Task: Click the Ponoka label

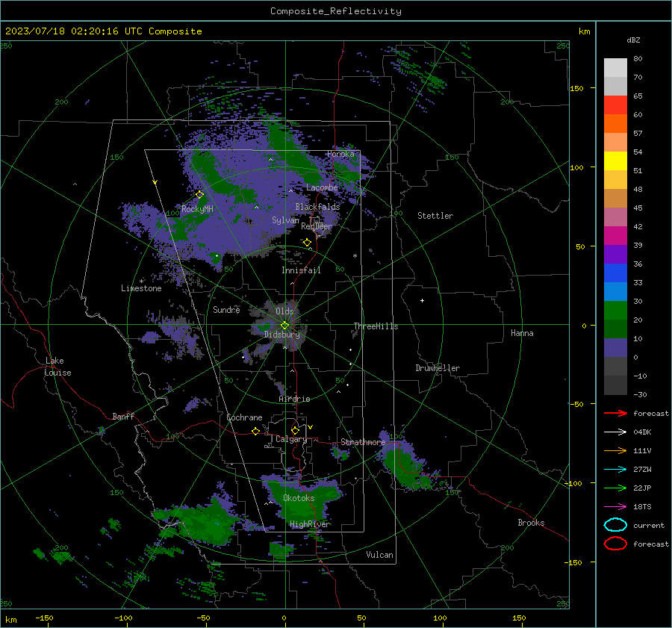Action: pos(340,154)
